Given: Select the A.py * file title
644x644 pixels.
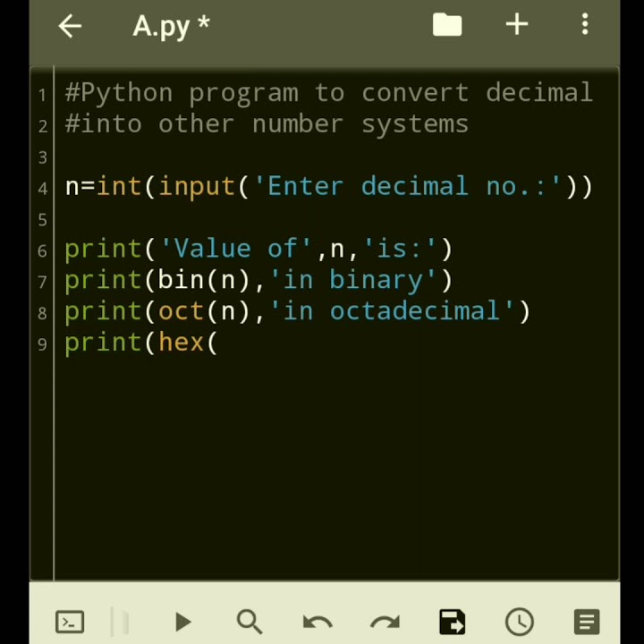Looking at the screenshot, I should [171, 27].
